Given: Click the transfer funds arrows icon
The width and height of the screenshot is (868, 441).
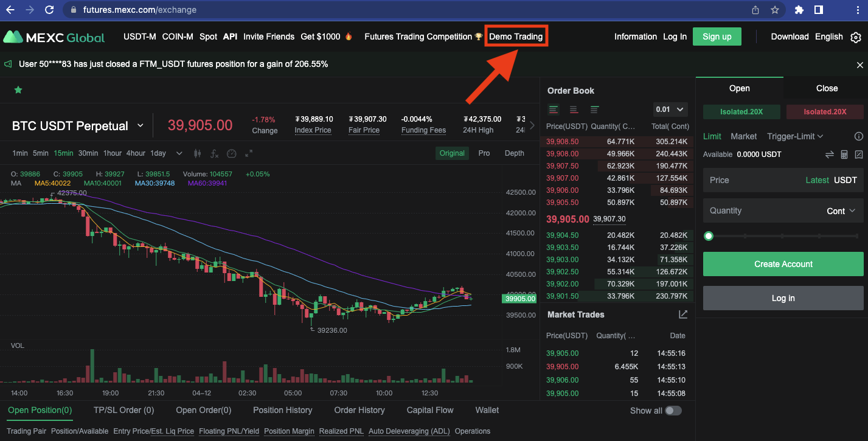Looking at the screenshot, I should tap(829, 155).
